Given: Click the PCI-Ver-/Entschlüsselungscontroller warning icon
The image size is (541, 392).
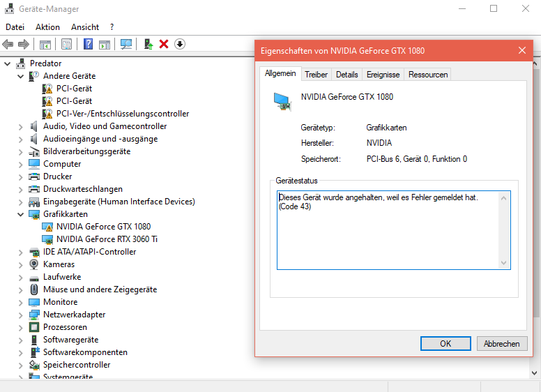Looking at the screenshot, I should (47, 114).
